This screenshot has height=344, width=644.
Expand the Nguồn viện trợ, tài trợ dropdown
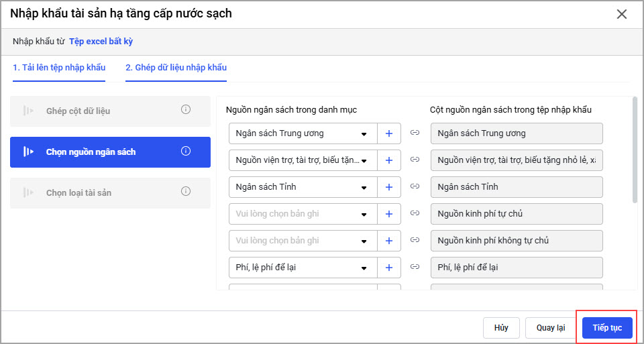(303, 160)
